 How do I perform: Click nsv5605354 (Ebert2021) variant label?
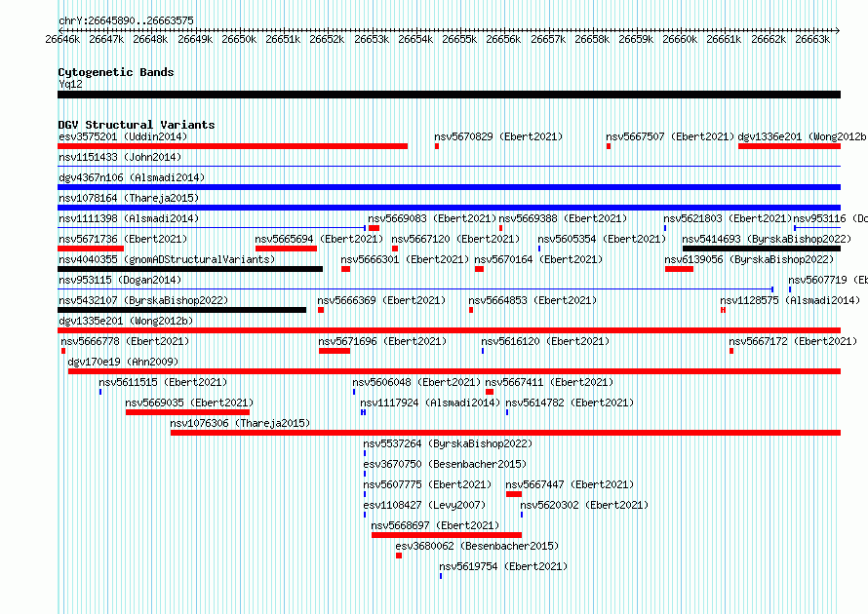pyautogui.click(x=602, y=239)
